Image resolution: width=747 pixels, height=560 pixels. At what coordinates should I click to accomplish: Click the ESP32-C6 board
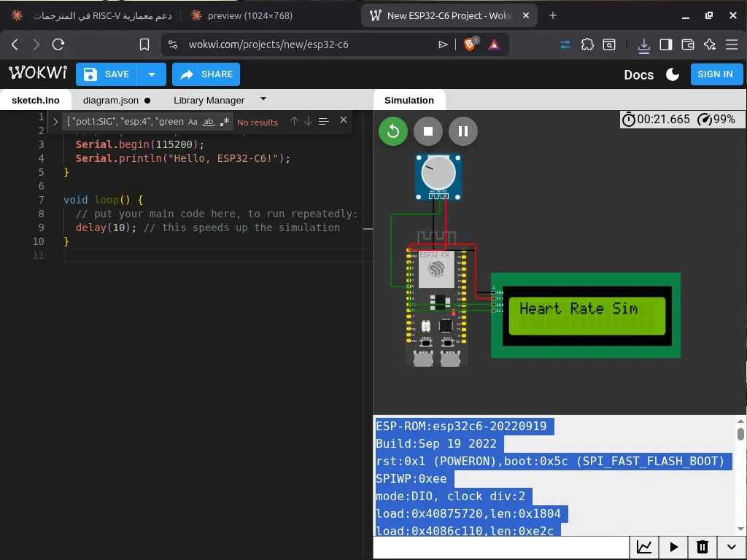tap(436, 306)
